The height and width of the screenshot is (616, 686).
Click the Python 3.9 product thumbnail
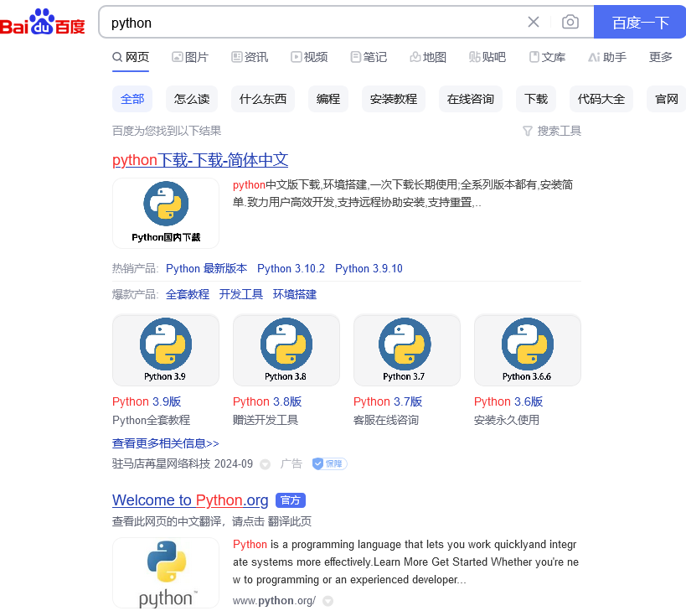point(165,350)
